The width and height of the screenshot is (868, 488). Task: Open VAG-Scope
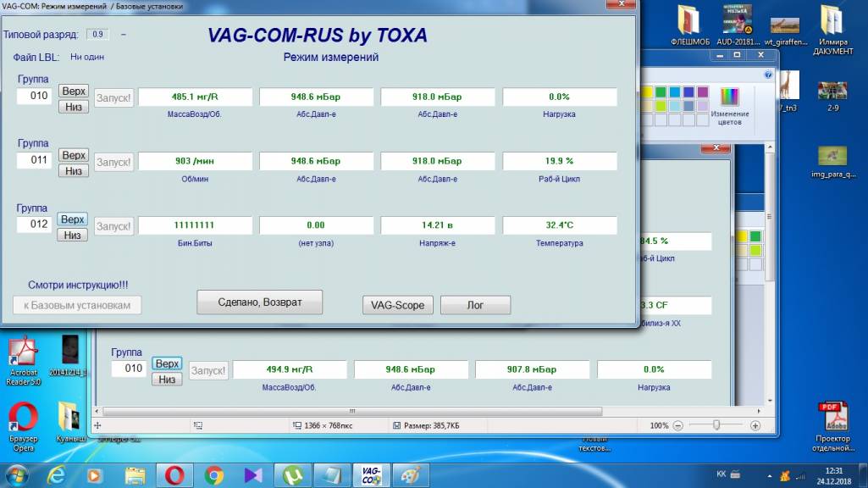point(397,305)
